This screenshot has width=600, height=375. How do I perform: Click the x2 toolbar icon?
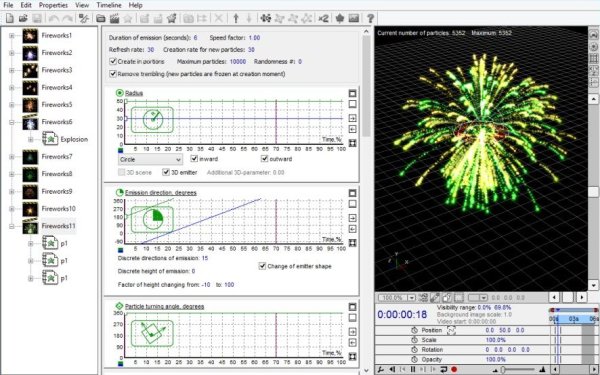coord(323,18)
